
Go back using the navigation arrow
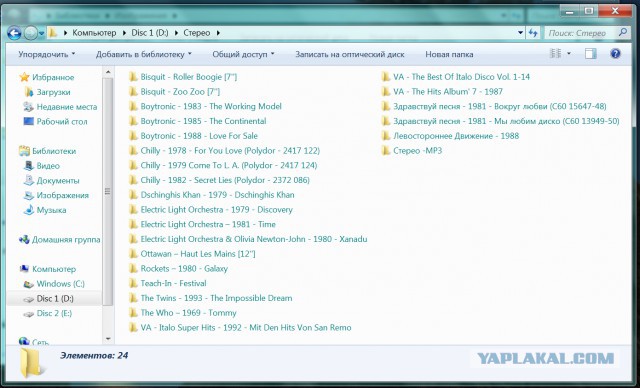point(14,33)
